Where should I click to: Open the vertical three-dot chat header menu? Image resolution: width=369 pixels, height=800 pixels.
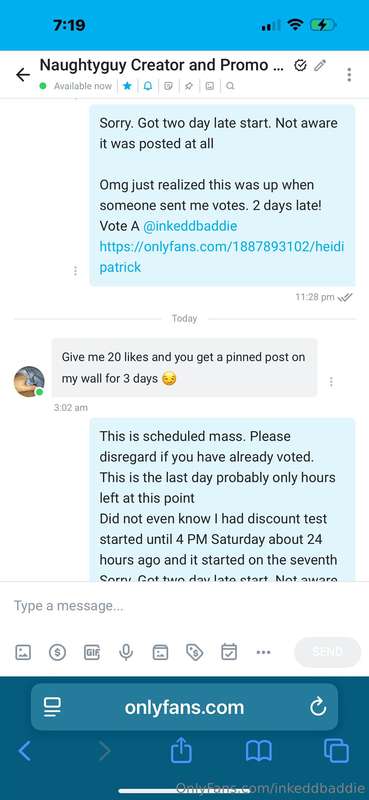[349, 74]
